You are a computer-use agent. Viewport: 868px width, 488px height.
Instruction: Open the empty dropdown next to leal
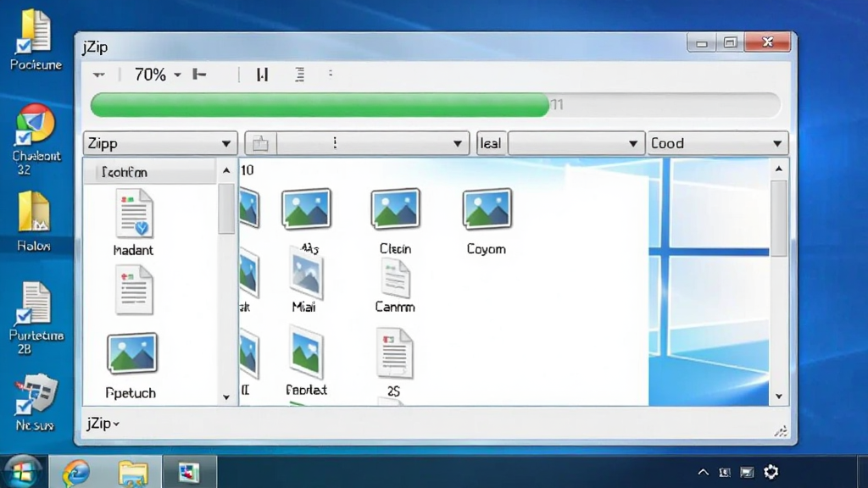click(576, 144)
